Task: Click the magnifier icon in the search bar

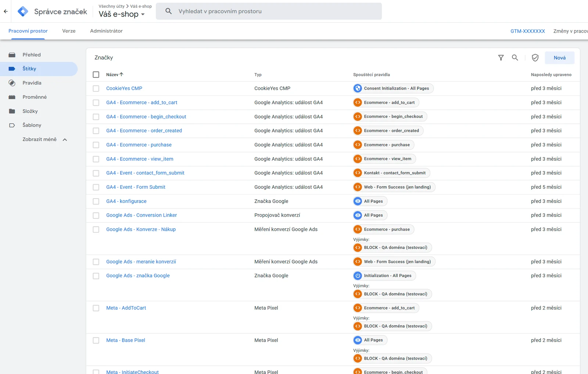Action: click(x=168, y=11)
